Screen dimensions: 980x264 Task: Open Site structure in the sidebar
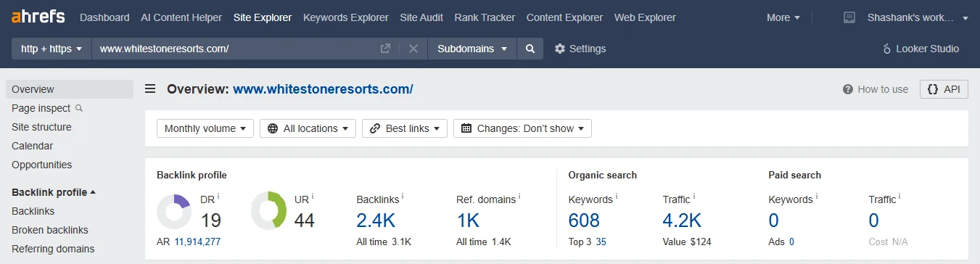point(41,127)
